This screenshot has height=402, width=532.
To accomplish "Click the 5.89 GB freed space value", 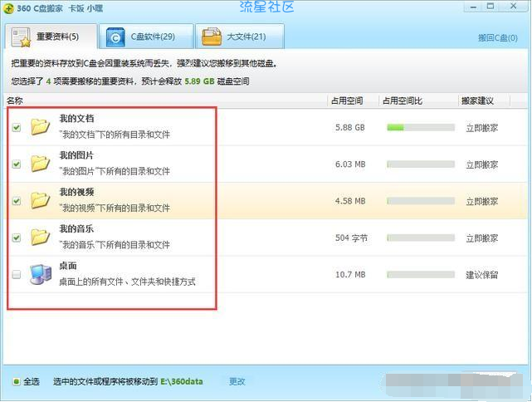I will (x=199, y=81).
